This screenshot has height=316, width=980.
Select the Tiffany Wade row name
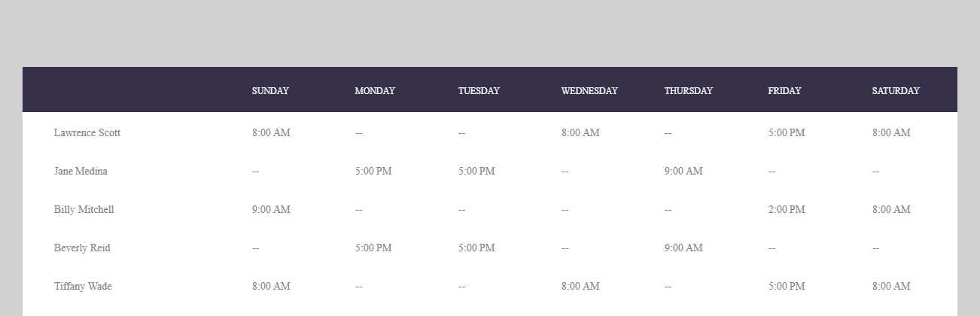point(83,287)
